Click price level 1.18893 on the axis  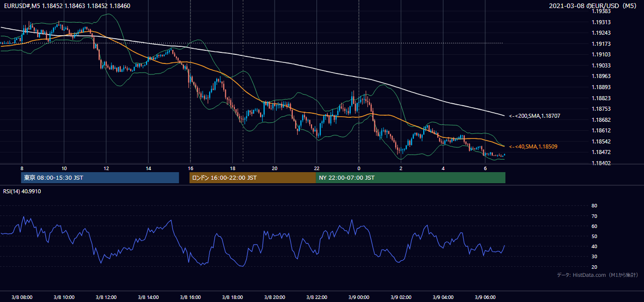point(601,87)
